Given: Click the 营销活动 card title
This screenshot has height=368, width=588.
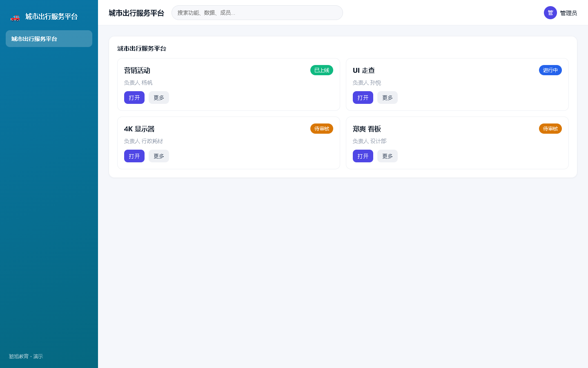Looking at the screenshot, I should [x=137, y=70].
